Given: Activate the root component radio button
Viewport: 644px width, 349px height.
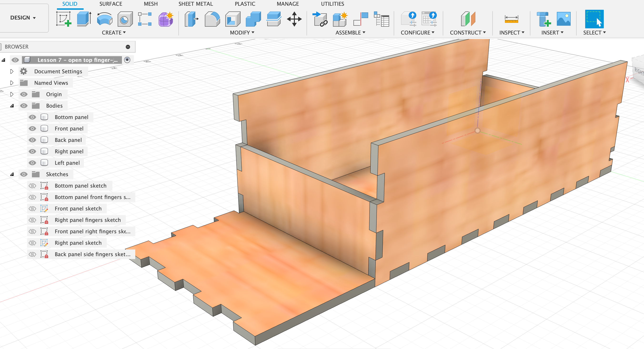Looking at the screenshot, I should pyautogui.click(x=127, y=60).
